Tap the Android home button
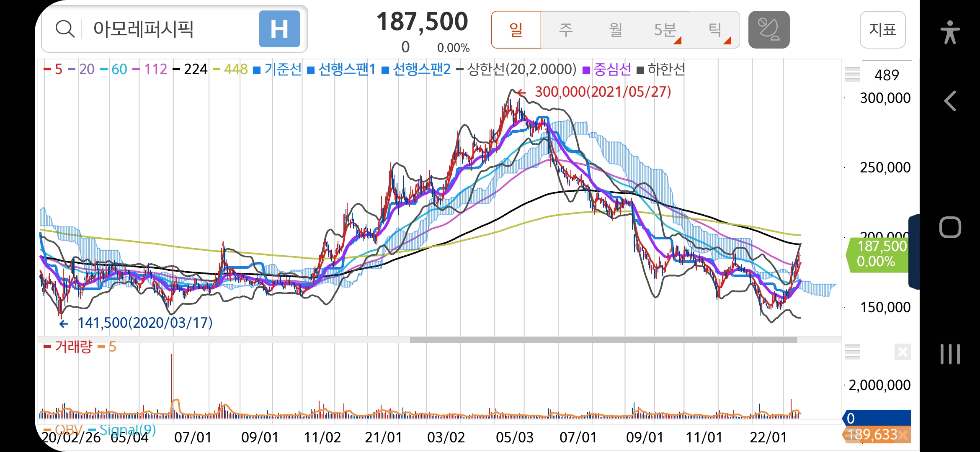Image resolution: width=980 pixels, height=452 pixels. click(x=950, y=227)
